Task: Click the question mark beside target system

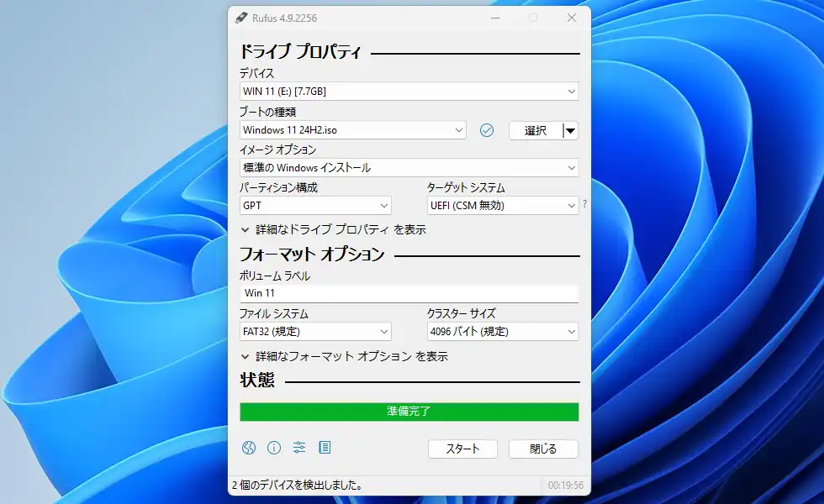Action: tap(585, 203)
